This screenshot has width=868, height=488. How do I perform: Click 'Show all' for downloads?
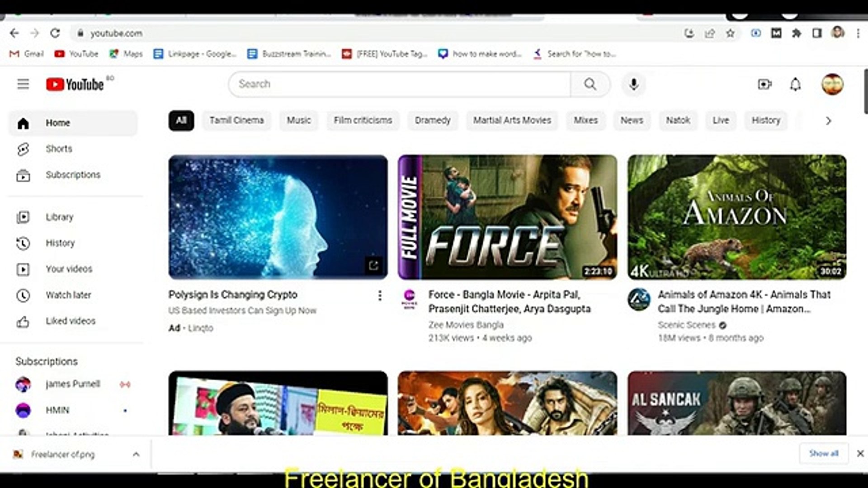pos(824,454)
